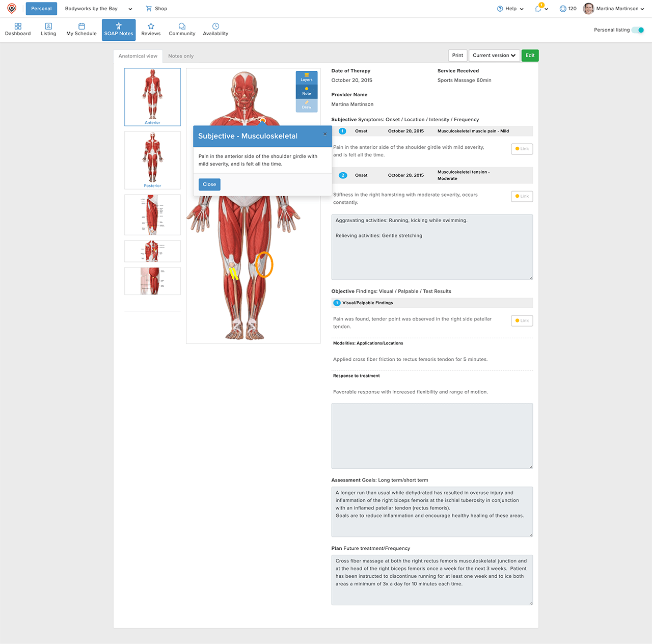Open My Schedule calendar icon
This screenshot has height=644, width=652.
click(81, 26)
